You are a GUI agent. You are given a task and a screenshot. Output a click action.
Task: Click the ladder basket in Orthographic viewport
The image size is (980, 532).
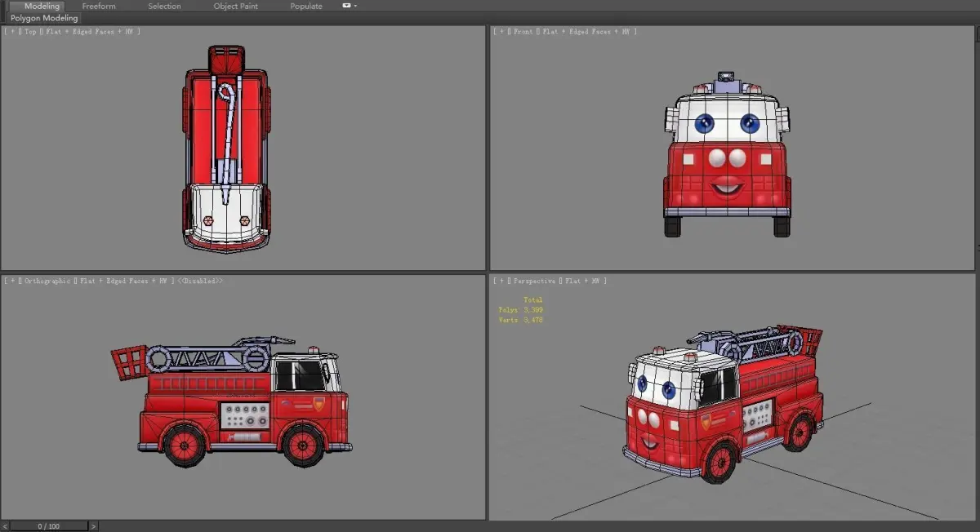point(128,361)
